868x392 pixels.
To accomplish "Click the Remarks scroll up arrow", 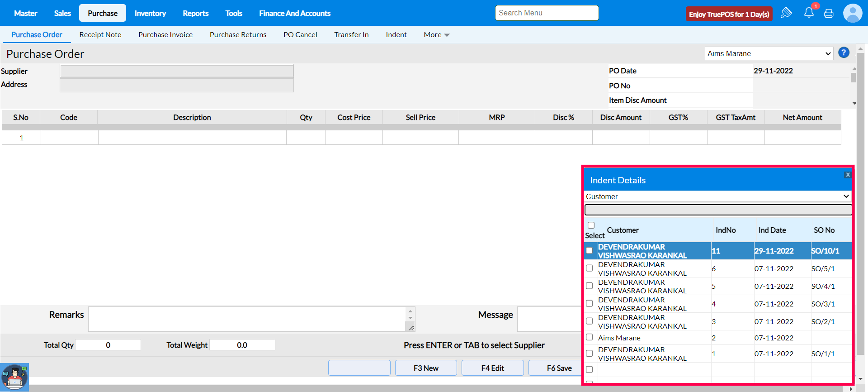I will [410, 311].
